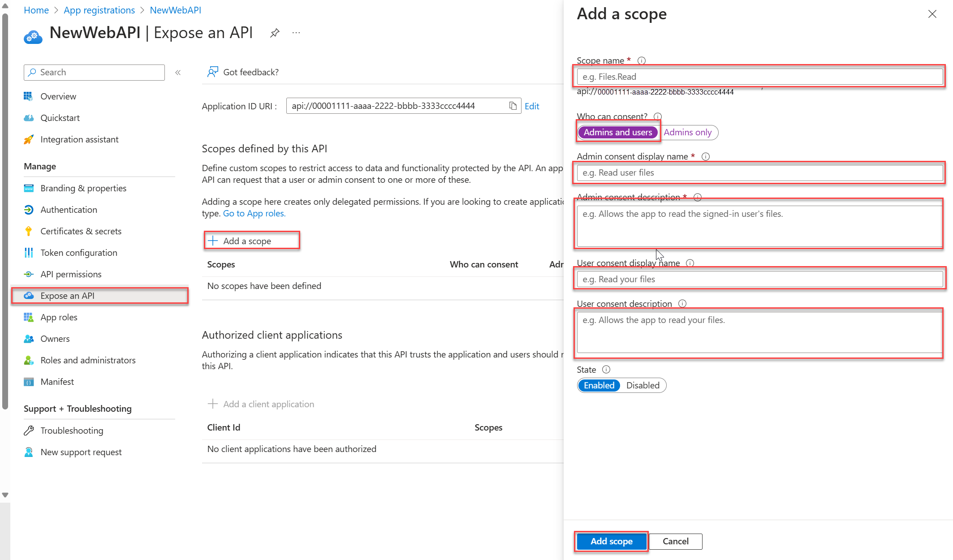Click the State info icon
Screen dimensions: 953x560
(606, 370)
